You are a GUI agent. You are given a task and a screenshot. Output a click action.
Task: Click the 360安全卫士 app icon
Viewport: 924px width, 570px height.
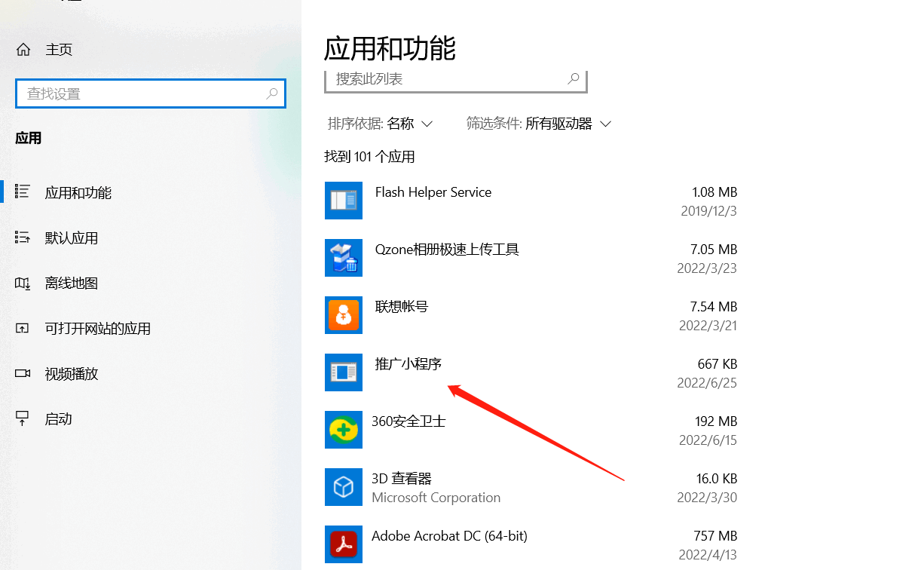[344, 430]
